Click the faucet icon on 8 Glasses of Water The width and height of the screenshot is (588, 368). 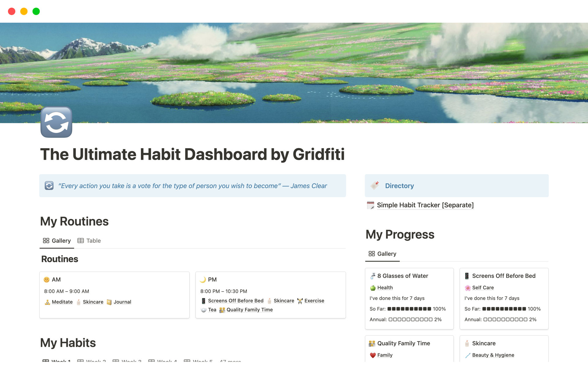coord(373,276)
